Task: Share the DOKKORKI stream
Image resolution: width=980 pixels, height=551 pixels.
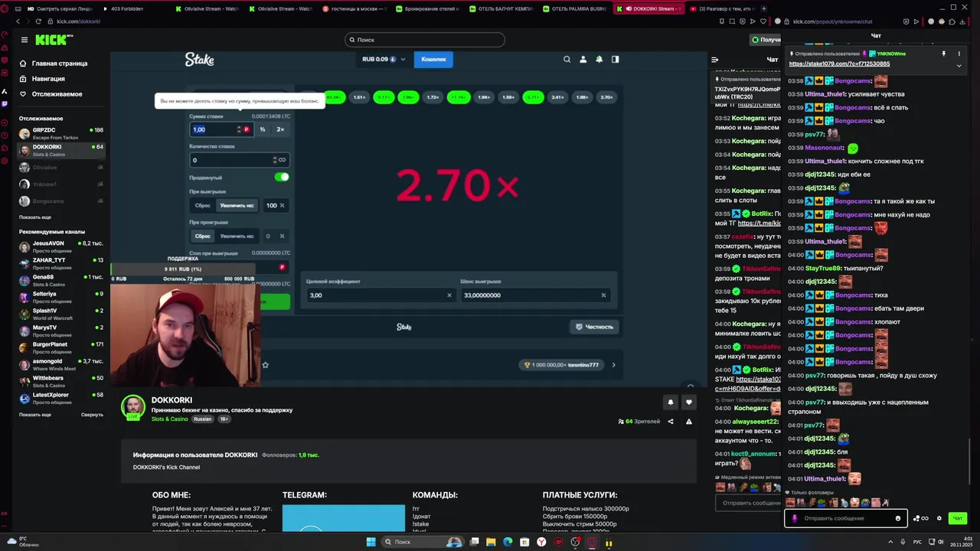Action: click(671, 421)
